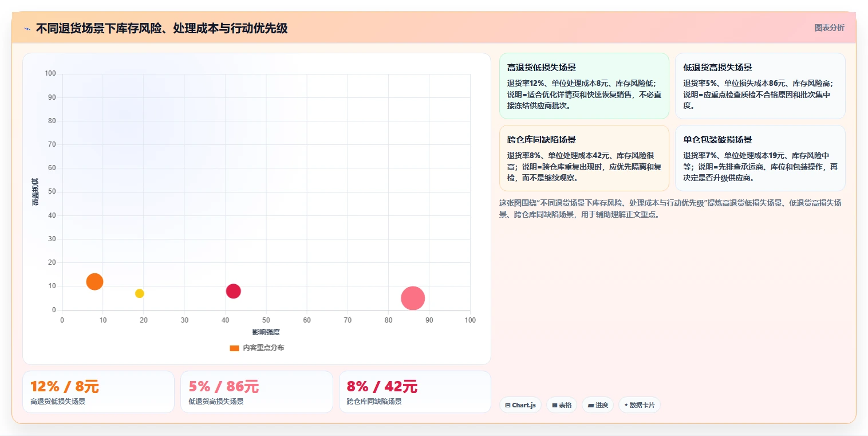The image size is (868, 436).
Task: Click the text 退货率12% in green card
Action: click(x=526, y=83)
